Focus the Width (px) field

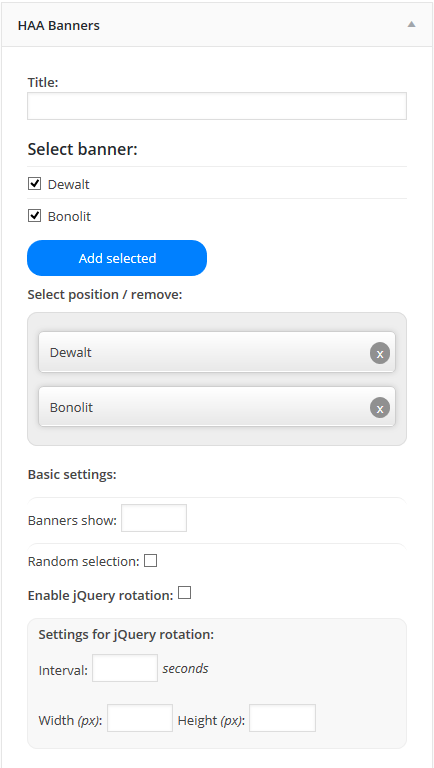click(x=140, y=718)
